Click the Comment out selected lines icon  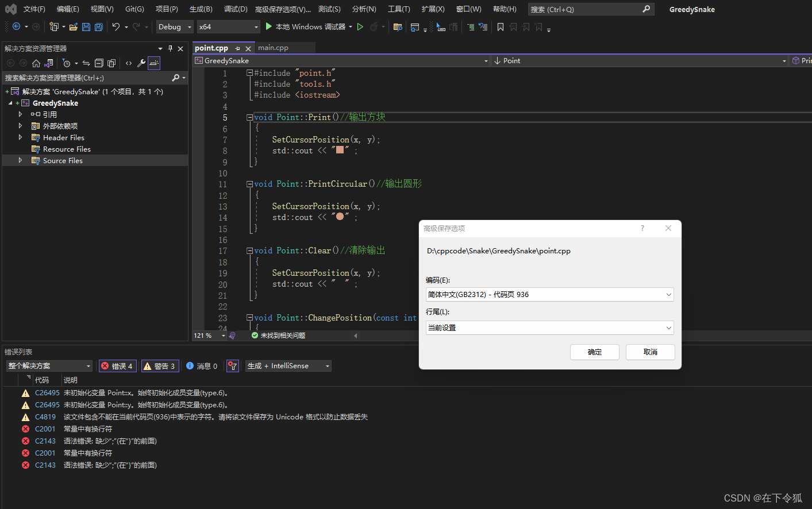tap(471, 27)
